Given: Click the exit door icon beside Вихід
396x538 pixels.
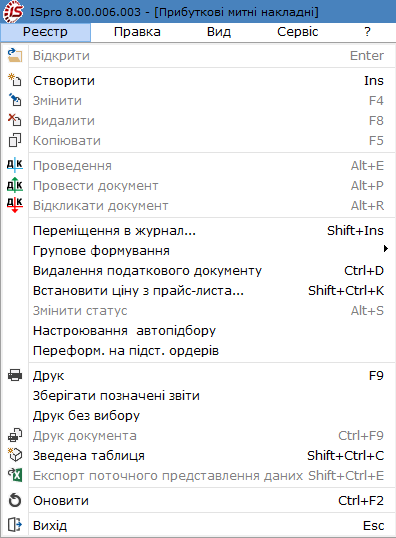Looking at the screenshot, I should coord(15,525).
